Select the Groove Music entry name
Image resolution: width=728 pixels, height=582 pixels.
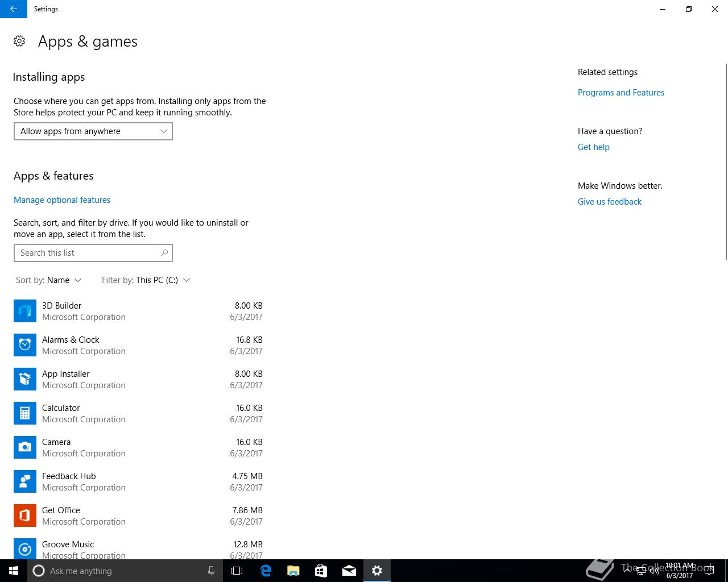click(68, 544)
